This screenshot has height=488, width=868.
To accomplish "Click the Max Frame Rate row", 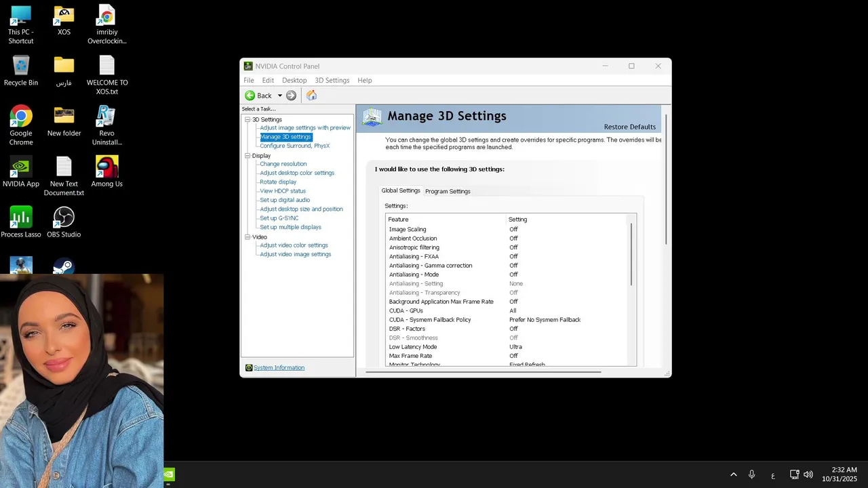I will tap(507, 356).
